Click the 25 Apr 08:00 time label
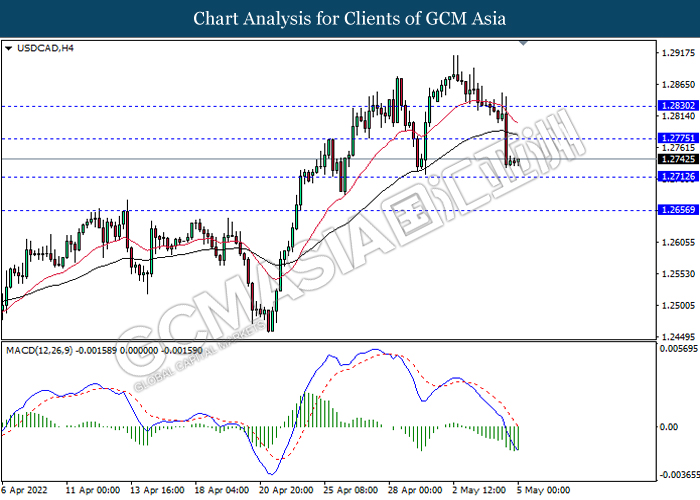The width and height of the screenshot is (700, 500). [351, 490]
